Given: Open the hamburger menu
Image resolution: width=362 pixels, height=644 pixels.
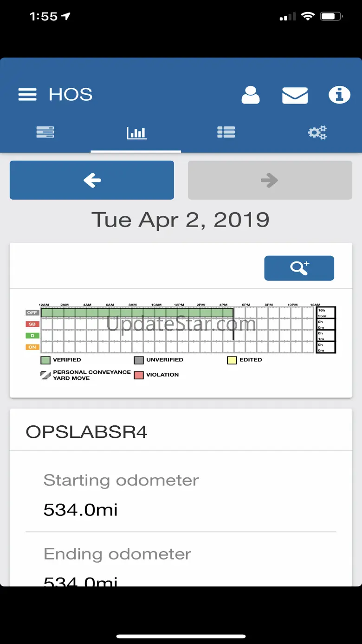Looking at the screenshot, I should point(27,95).
